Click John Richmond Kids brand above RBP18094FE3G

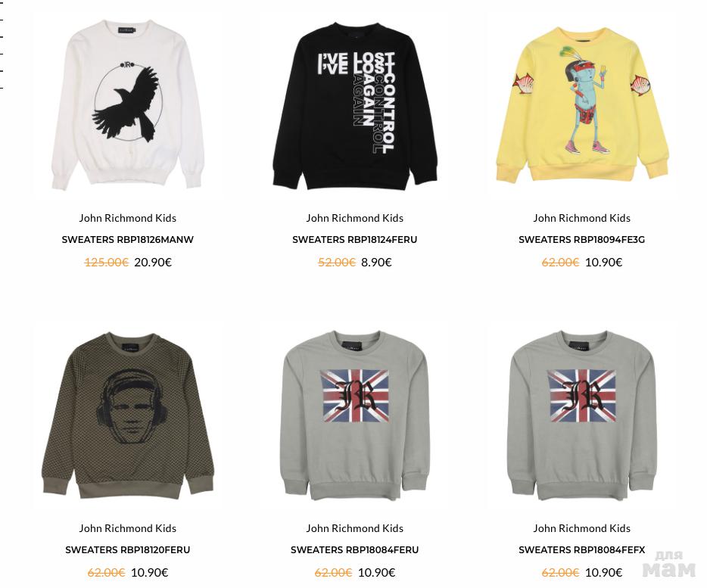point(581,218)
